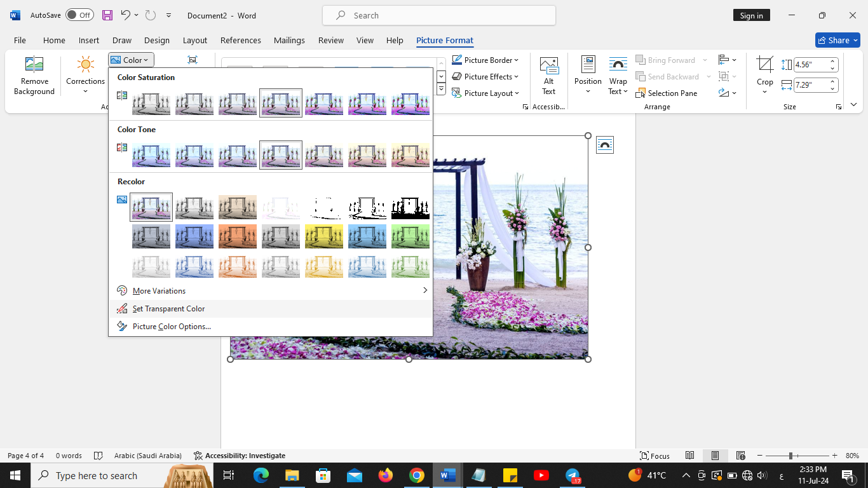
Task: Open Picture Color Options
Action: 271,327
